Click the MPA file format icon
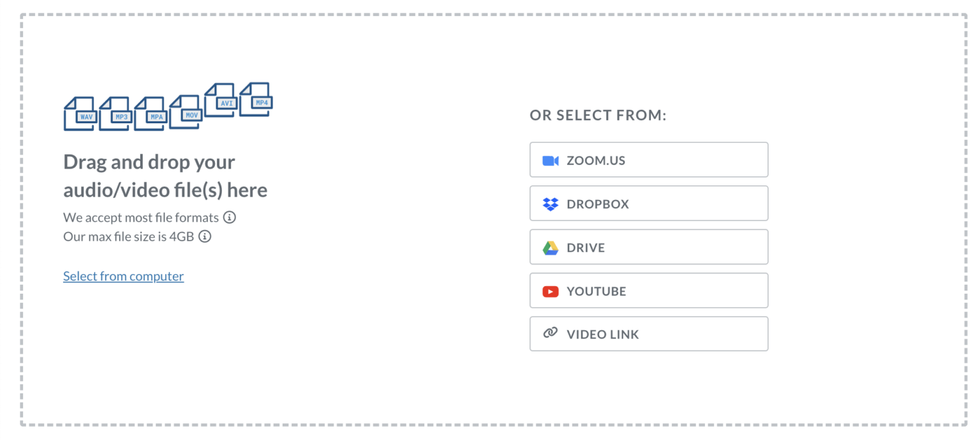The image size is (980, 440). coord(151,114)
